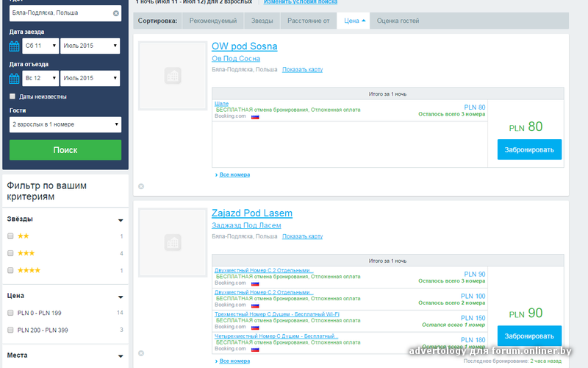Click the four-star rating icon
Image resolution: width=588 pixels, height=368 pixels.
(29, 270)
